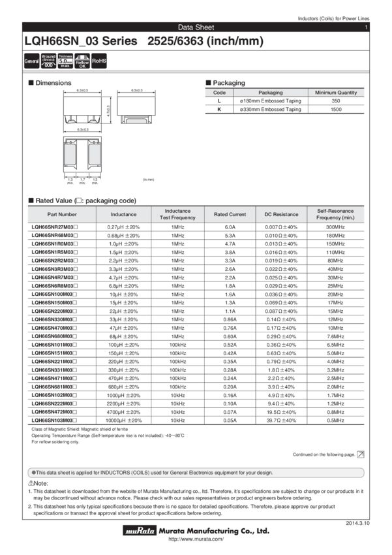This screenshot has width=392, height=555.
Task: Click the Self-Resonance Frequency column header
Action: [x=335, y=214]
